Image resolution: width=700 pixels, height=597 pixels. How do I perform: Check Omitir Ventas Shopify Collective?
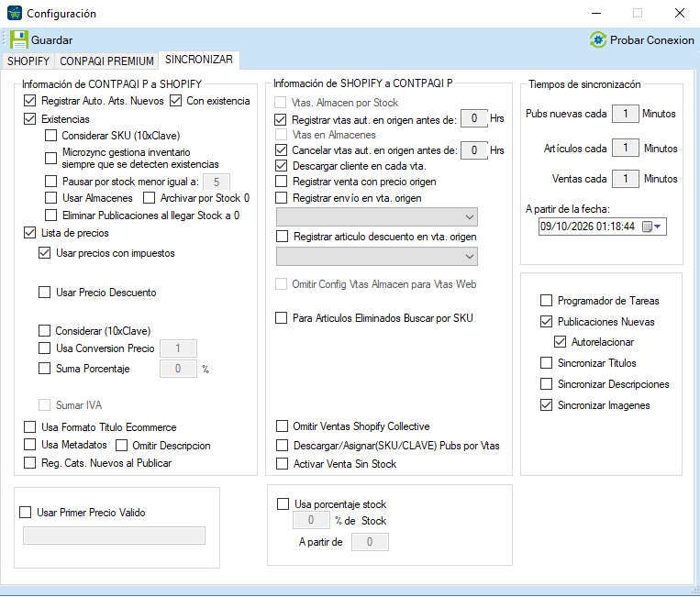coord(283,426)
